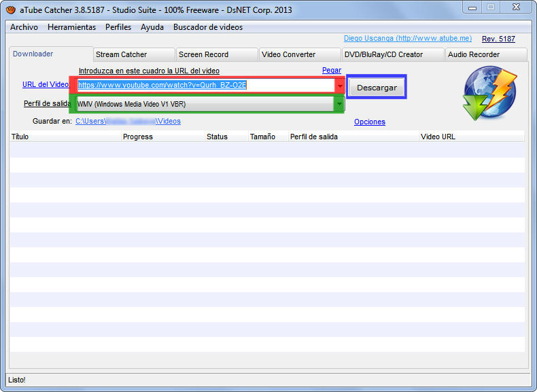Click the Perfil de salida column header
537x392 pixels.
click(x=353, y=137)
